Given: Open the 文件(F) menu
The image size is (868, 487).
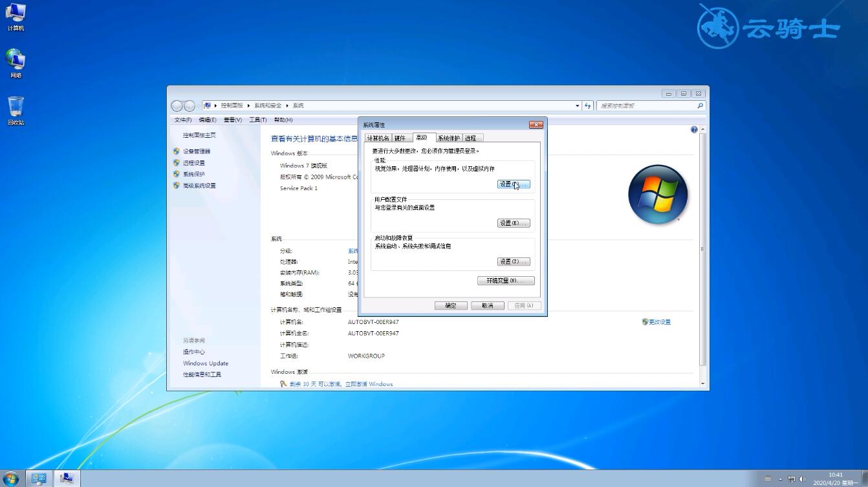Looking at the screenshot, I should pos(183,120).
